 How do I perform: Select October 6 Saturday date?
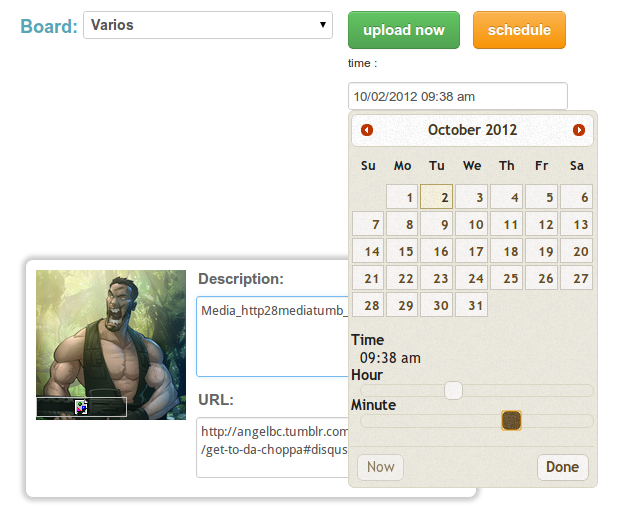(576, 198)
